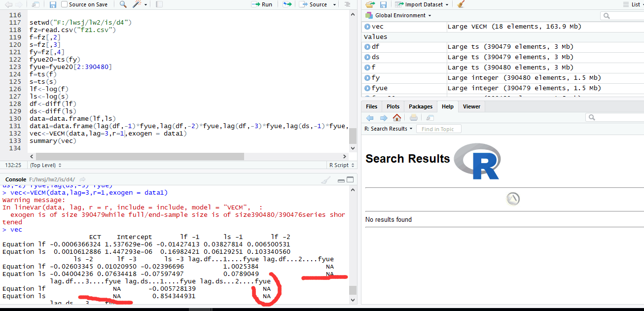644x311 pixels.
Task: Open the (Top Level) scope selector
Action: click(x=45, y=165)
